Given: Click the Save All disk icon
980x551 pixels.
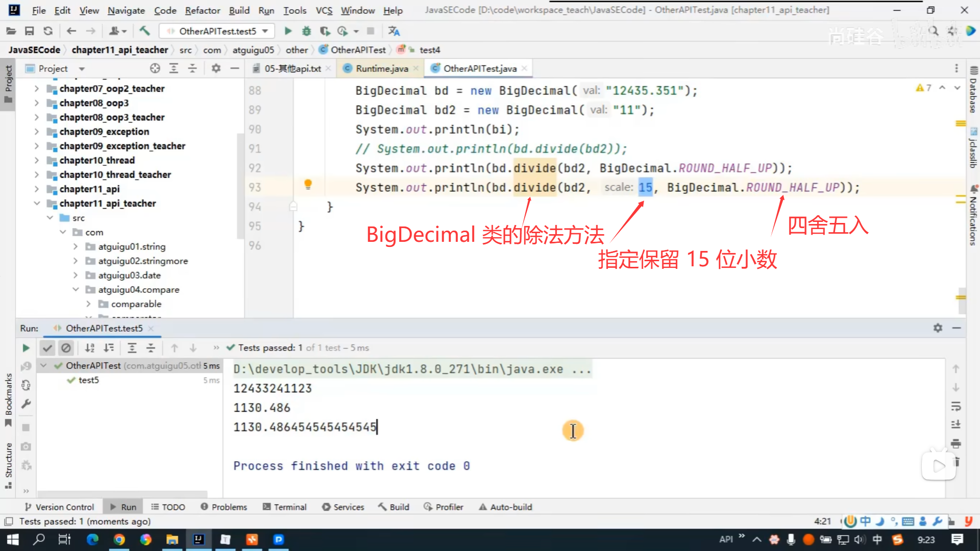Looking at the screenshot, I should click(30, 31).
